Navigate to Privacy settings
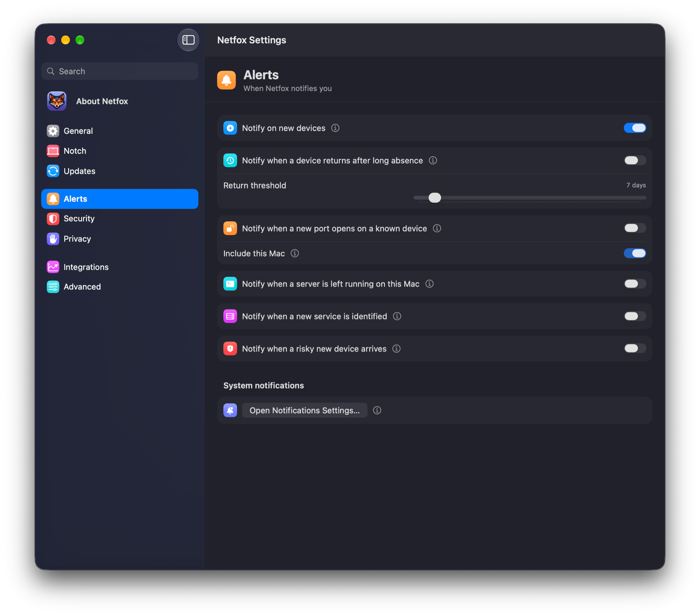Screen dimensions: 700x616 coord(120,239)
